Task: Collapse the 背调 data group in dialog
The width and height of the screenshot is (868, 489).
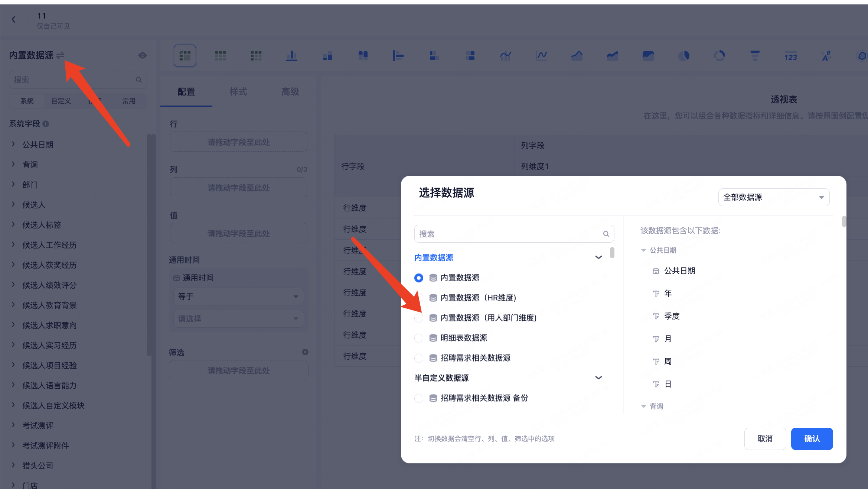Action: tap(644, 407)
